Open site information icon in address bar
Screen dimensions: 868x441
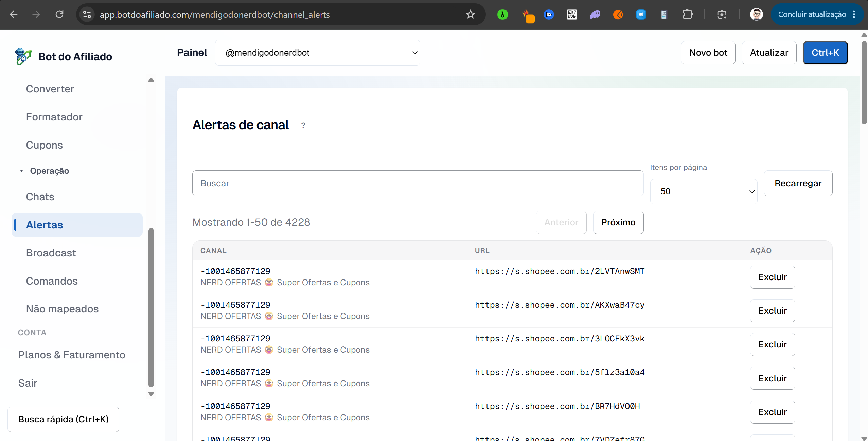pos(87,14)
